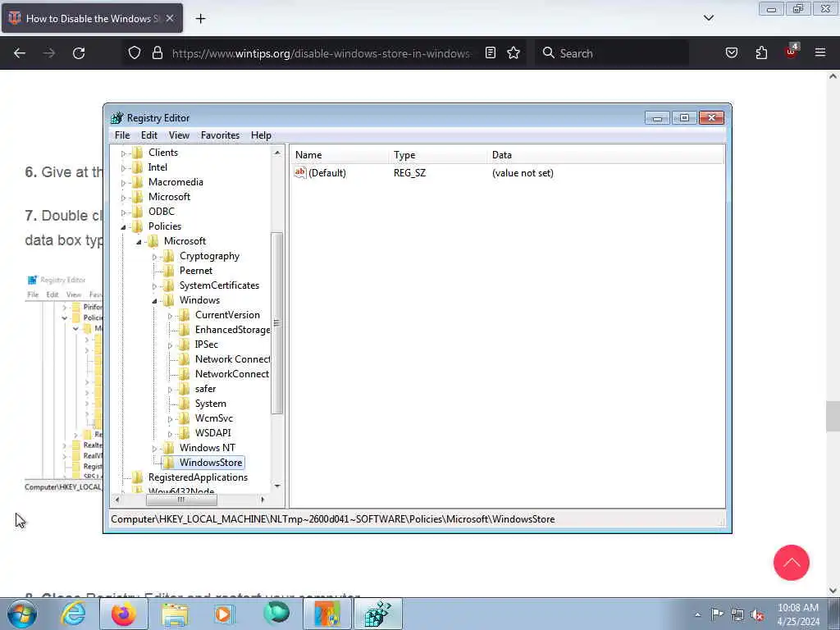Show hidden tray icons arrow
Screen dimensions: 840x630
(x=697, y=615)
